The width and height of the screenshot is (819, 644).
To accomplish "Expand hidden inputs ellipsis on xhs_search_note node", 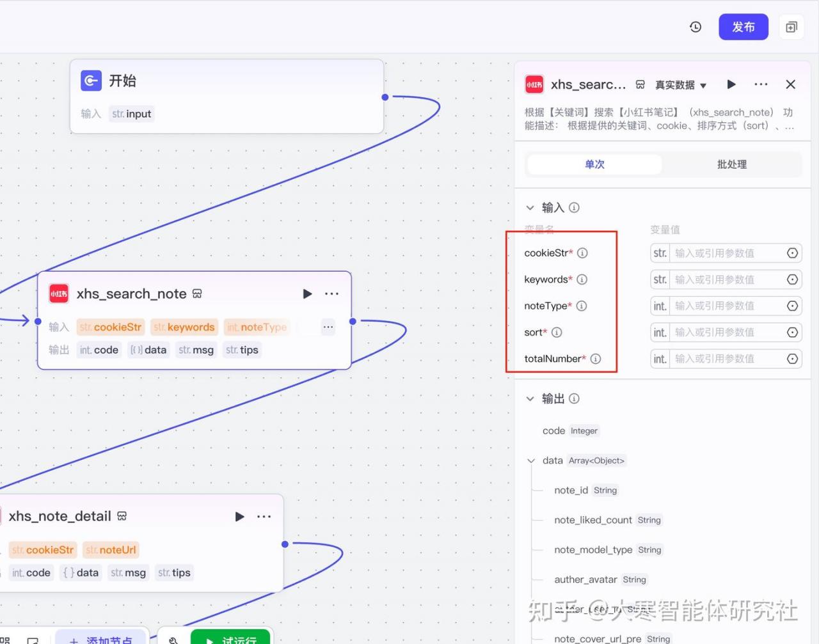I will pos(328,327).
